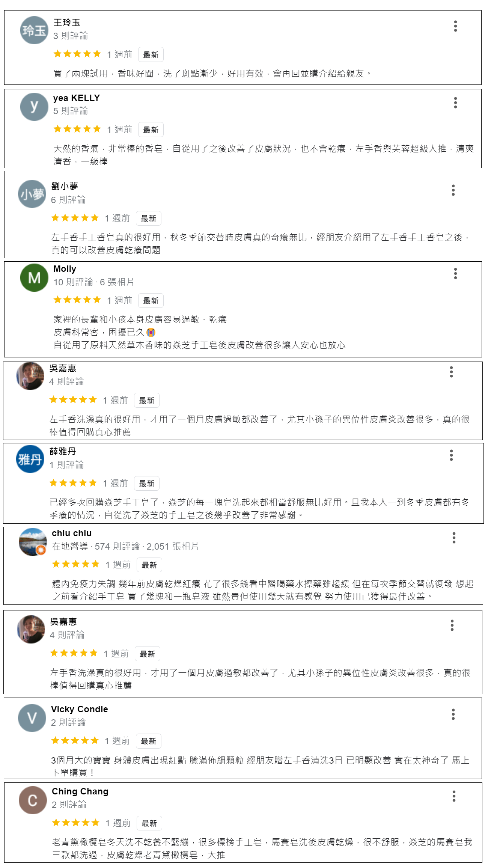The width and height of the screenshot is (488, 868).
Task: Open the profile of reviewer Vicky Condie
Action: 79,709
